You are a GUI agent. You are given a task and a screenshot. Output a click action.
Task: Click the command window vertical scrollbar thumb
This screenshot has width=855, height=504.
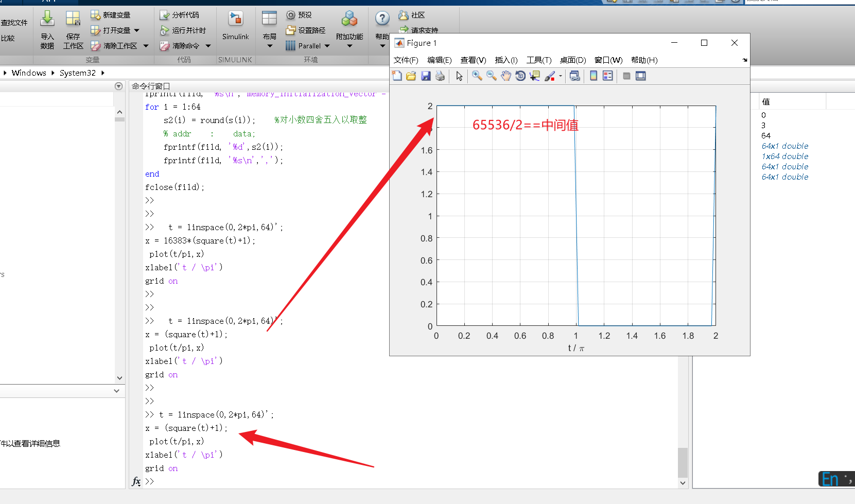click(x=683, y=462)
